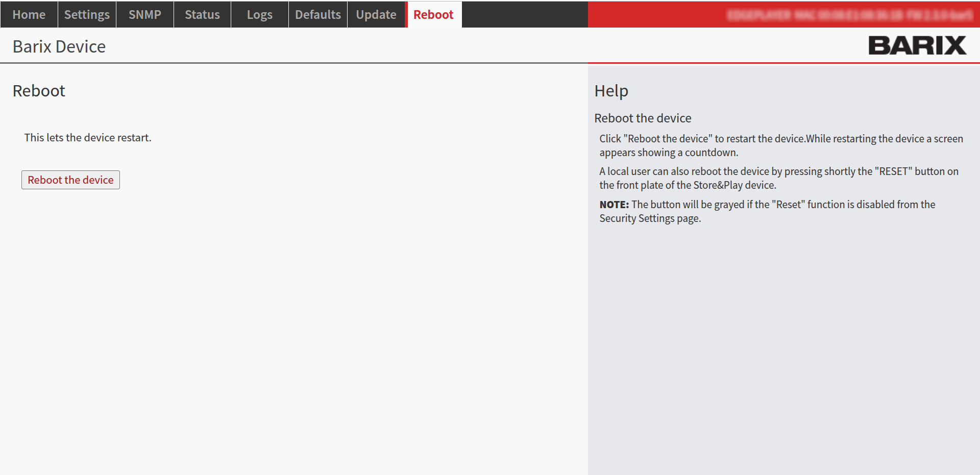Screen dimensions: 980x475
Task: Click the Reboot the device help title
Action: (643, 118)
